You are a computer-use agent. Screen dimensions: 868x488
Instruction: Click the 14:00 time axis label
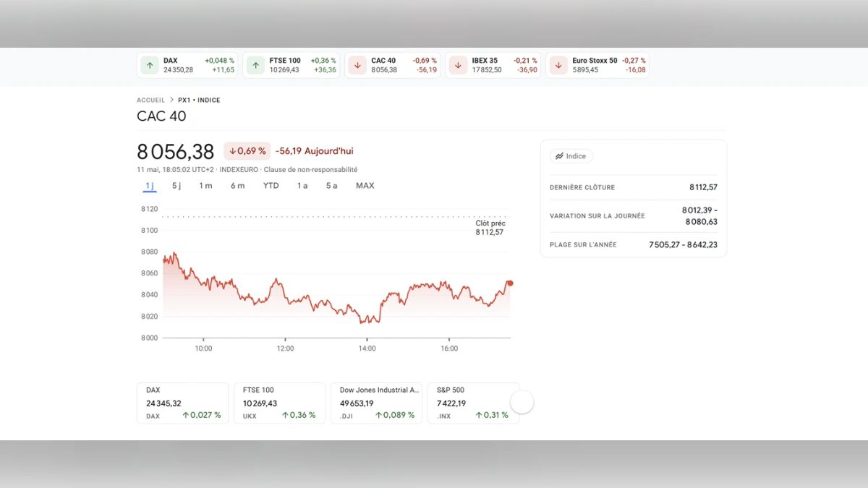(367, 348)
